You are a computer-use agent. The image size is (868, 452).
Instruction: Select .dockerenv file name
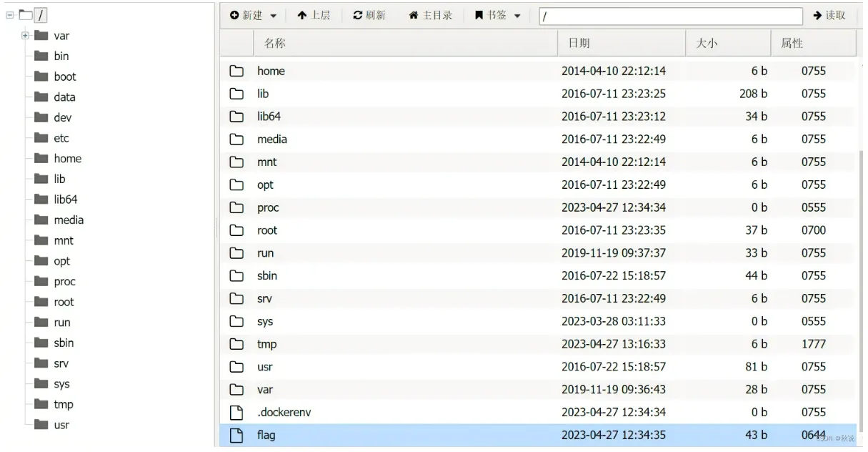click(x=284, y=413)
